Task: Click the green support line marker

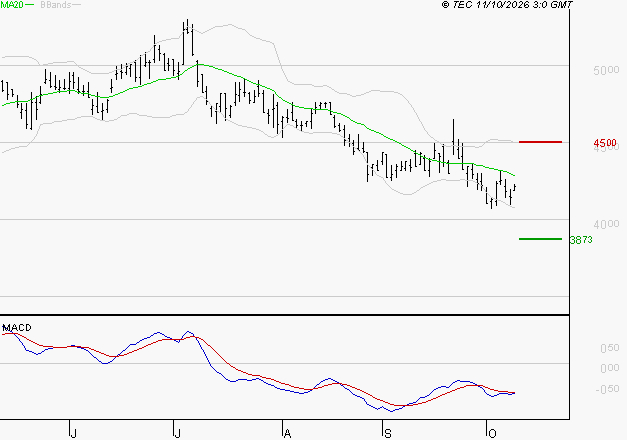Action: tap(540, 239)
